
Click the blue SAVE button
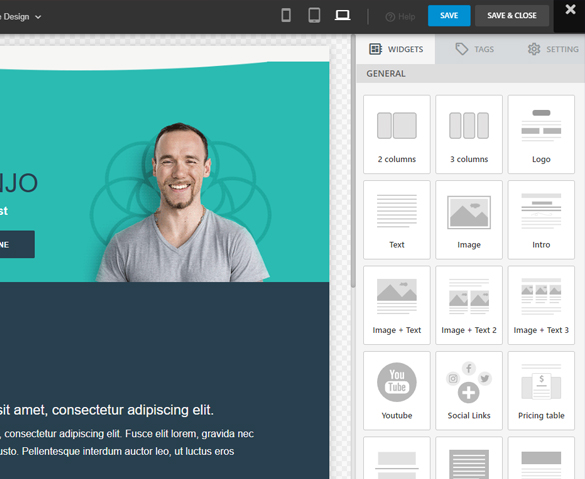[x=449, y=16]
